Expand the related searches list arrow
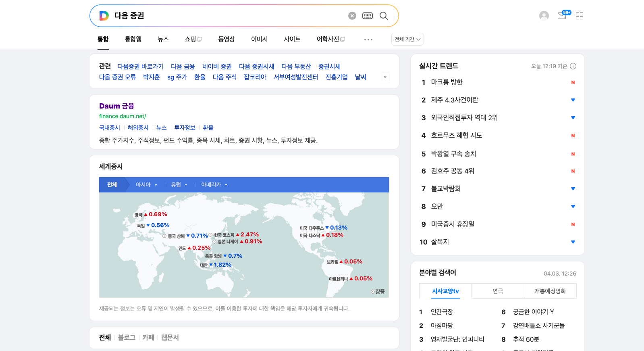Image resolution: width=644 pixels, height=351 pixels. click(x=385, y=77)
